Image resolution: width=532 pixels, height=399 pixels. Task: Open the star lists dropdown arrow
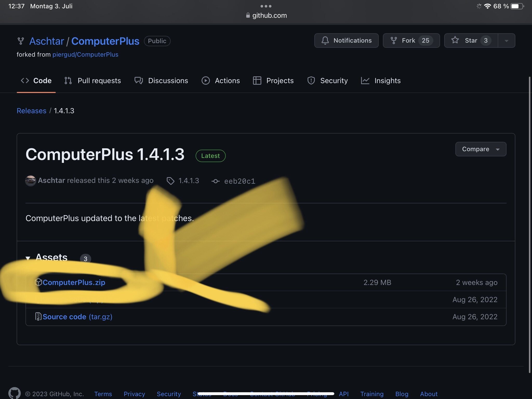point(506,41)
